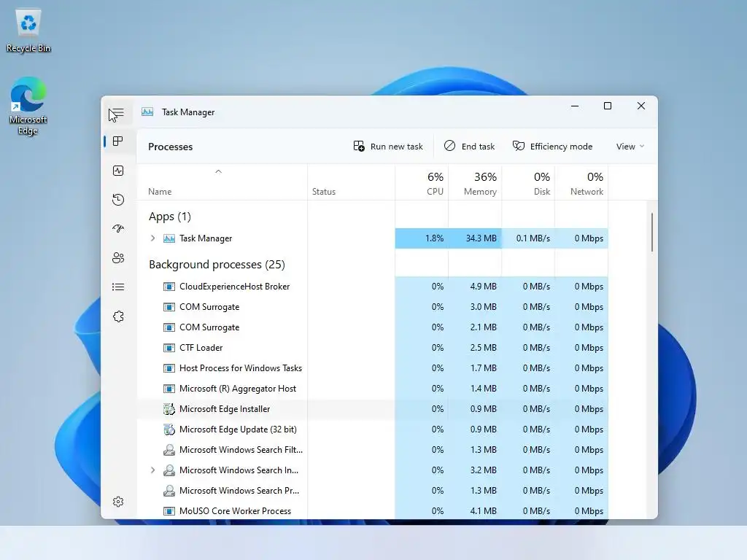Open the Users sidebar icon

click(118, 257)
